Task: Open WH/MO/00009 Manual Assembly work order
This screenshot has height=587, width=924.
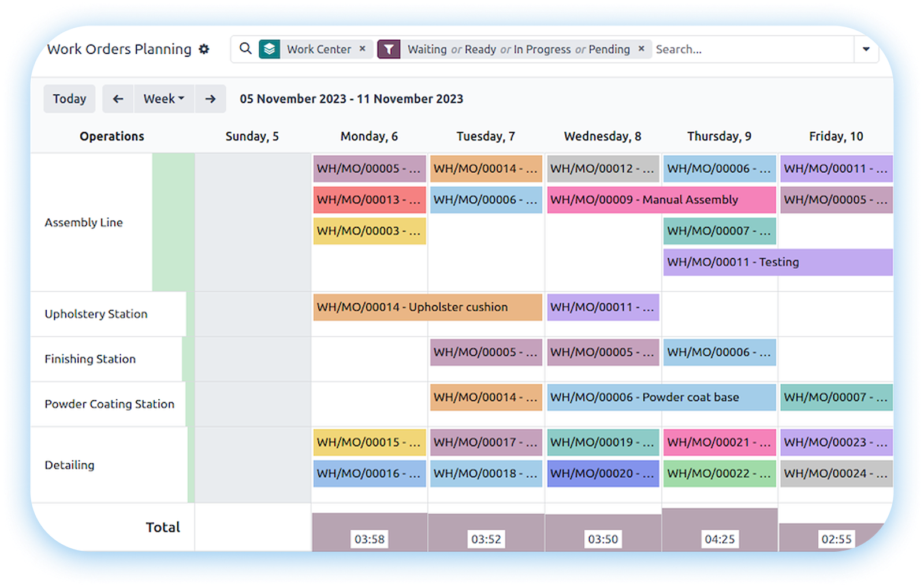Action: pyautogui.click(x=661, y=200)
